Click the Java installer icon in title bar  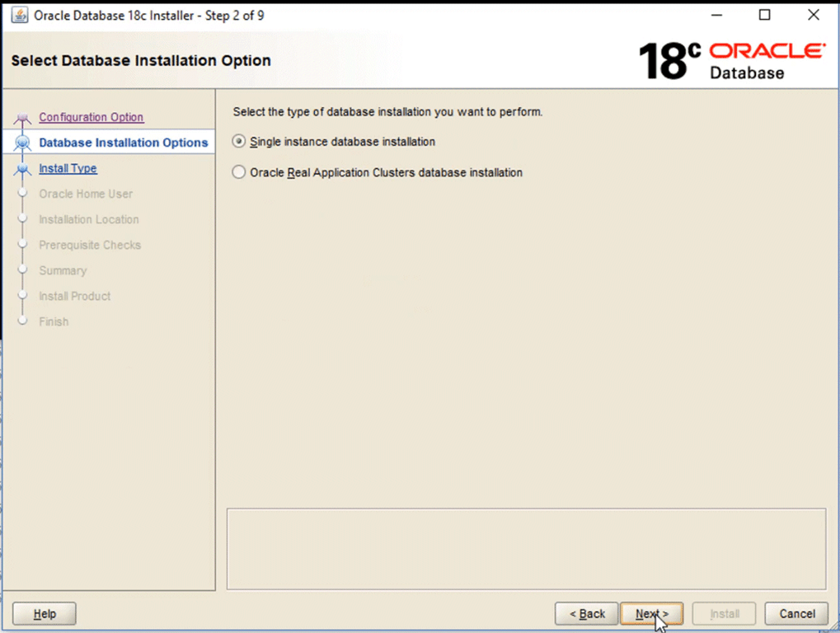click(x=20, y=15)
